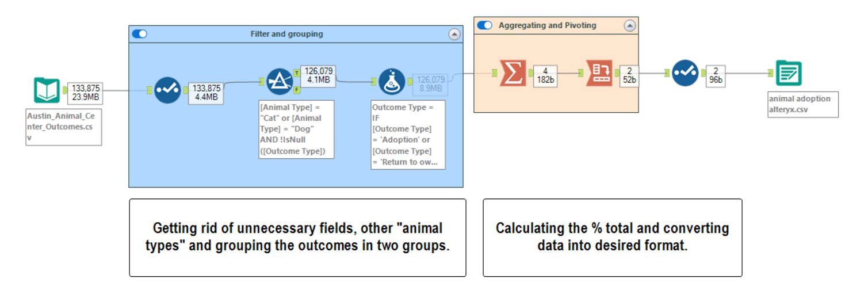Select the Filter and grouping title bar
This screenshot has width=868, height=290.
tap(286, 34)
